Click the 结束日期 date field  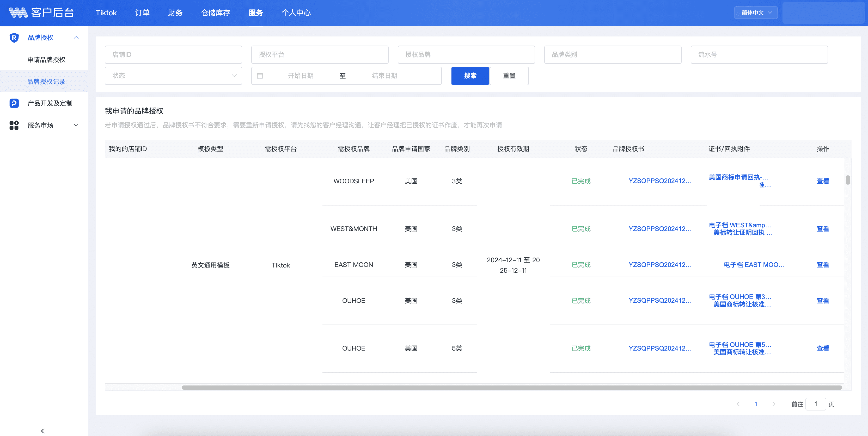point(384,76)
